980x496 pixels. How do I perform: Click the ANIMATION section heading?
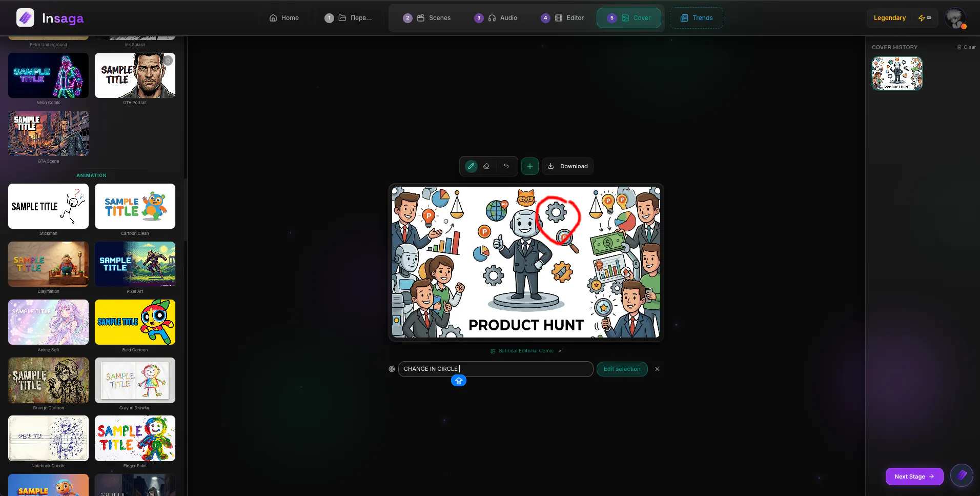pyautogui.click(x=92, y=175)
